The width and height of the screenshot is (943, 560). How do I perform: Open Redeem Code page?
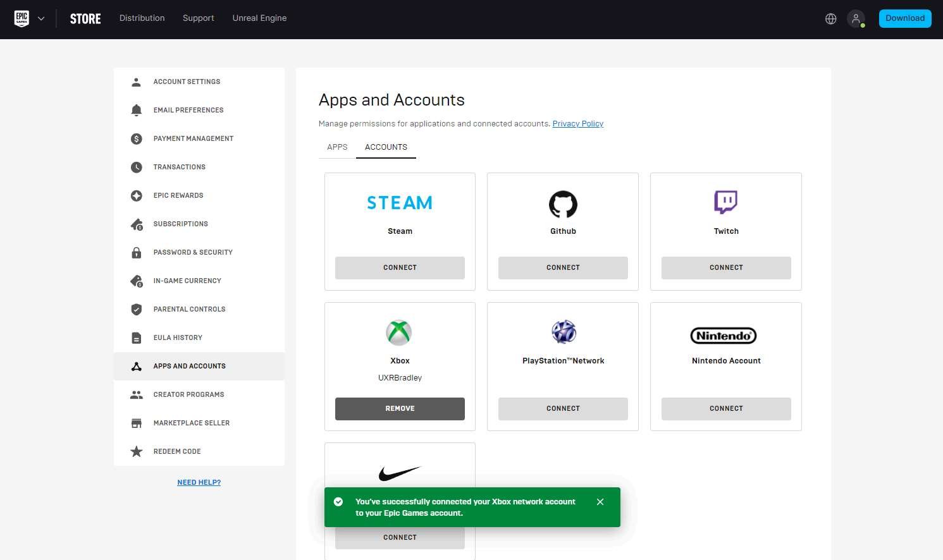click(199, 451)
